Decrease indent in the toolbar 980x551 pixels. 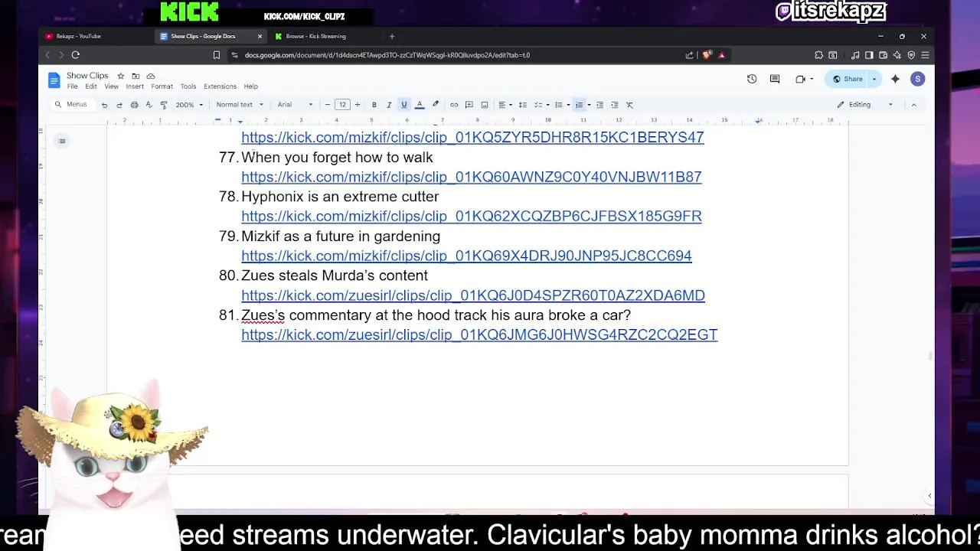[599, 105]
